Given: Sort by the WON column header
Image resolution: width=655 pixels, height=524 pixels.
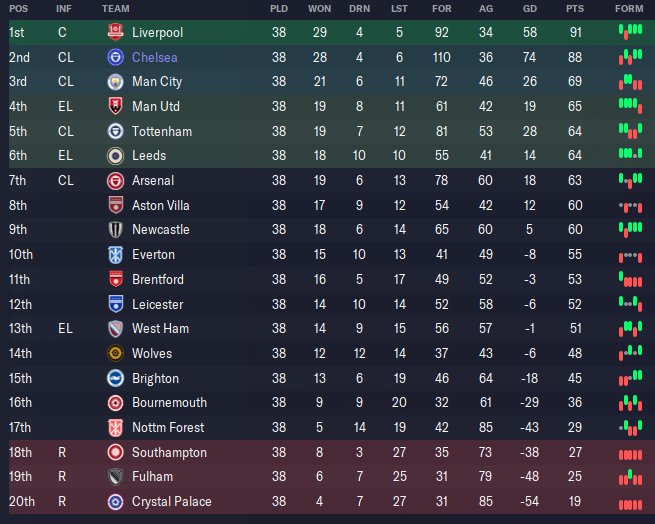Looking at the screenshot, I should pyautogui.click(x=320, y=8).
